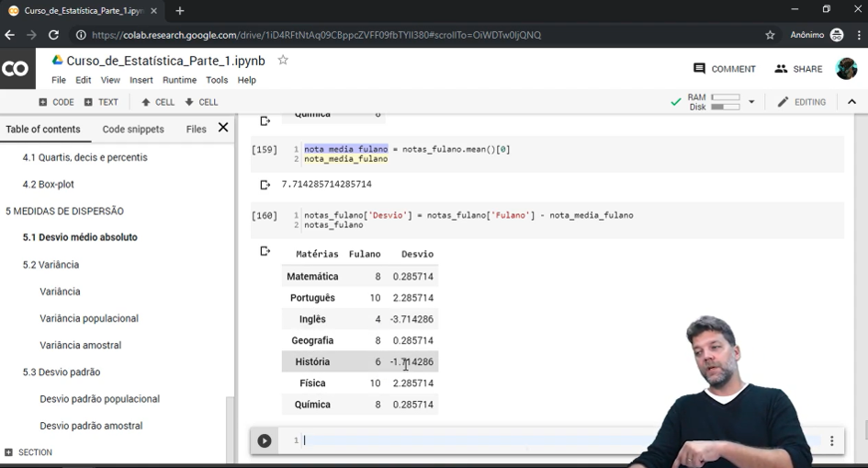Go to 5.1 Desvio médio absoluto
868x468 pixels.
[x=80, y=237]
